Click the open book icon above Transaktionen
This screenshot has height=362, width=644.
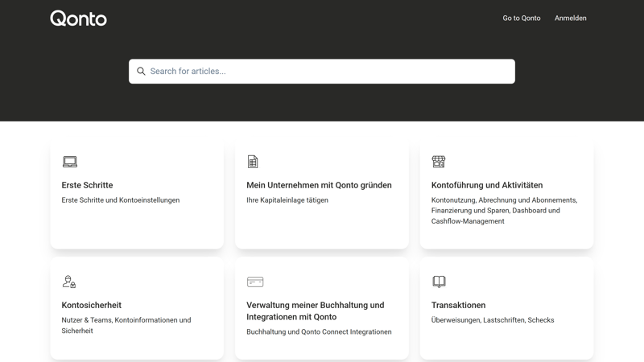[x=439, y=282]
